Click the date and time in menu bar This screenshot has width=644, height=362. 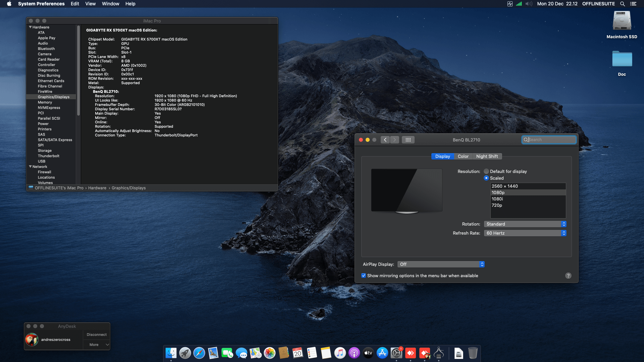(x=557, y=4)
